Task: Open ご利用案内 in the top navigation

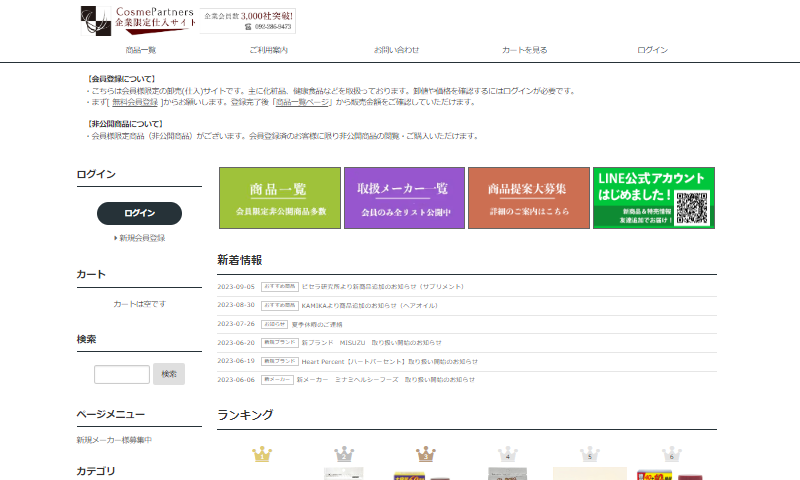Action: click(x=268, y=50)
